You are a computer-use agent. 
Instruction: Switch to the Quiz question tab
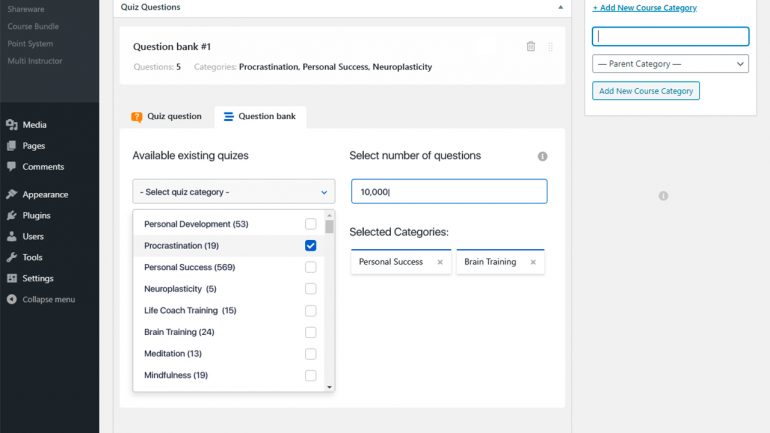click(x=166, y=116)
